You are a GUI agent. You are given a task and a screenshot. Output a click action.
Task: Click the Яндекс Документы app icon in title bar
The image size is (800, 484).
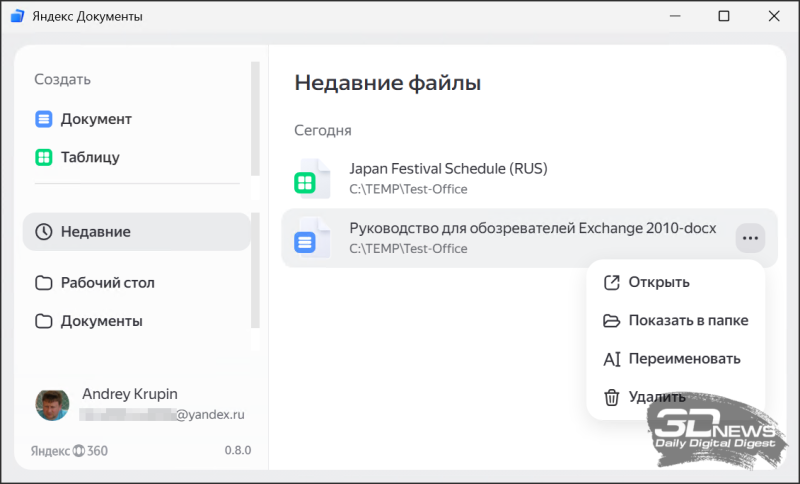click(x=17, y=16)
